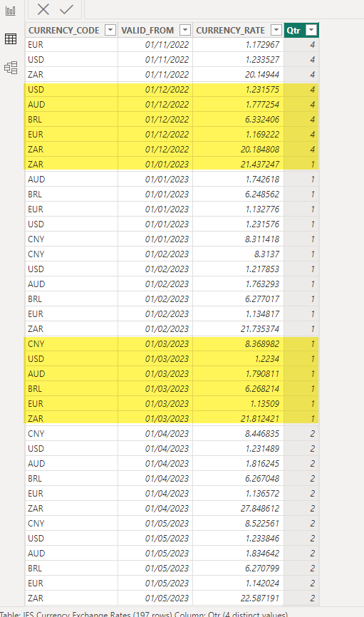Viewport: 364px width, 617px height.
Task: Click rate value 1.816245
Action: point(262,464)
